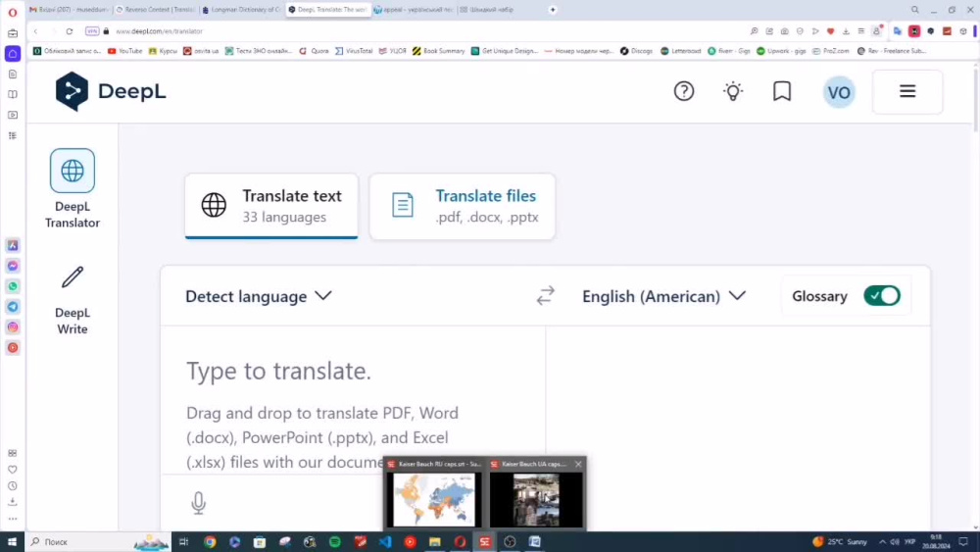
Task: Open Spotify from the taskbar
Action: tap(335, 542)
